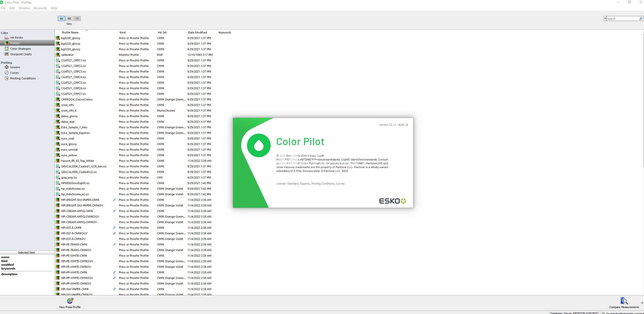The width and height of the screenshot is (644, 314).
Task: Open the File menu
Action: (3, 8)
